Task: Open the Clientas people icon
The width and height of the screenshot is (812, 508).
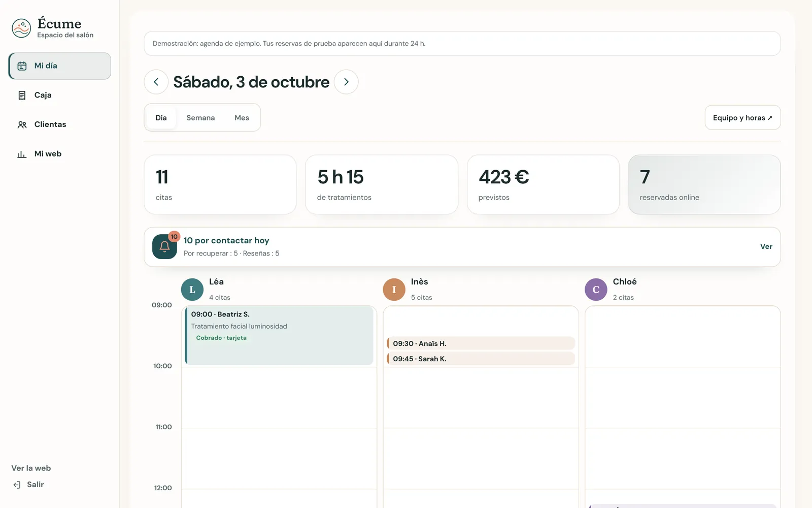Action: point(22,125)
